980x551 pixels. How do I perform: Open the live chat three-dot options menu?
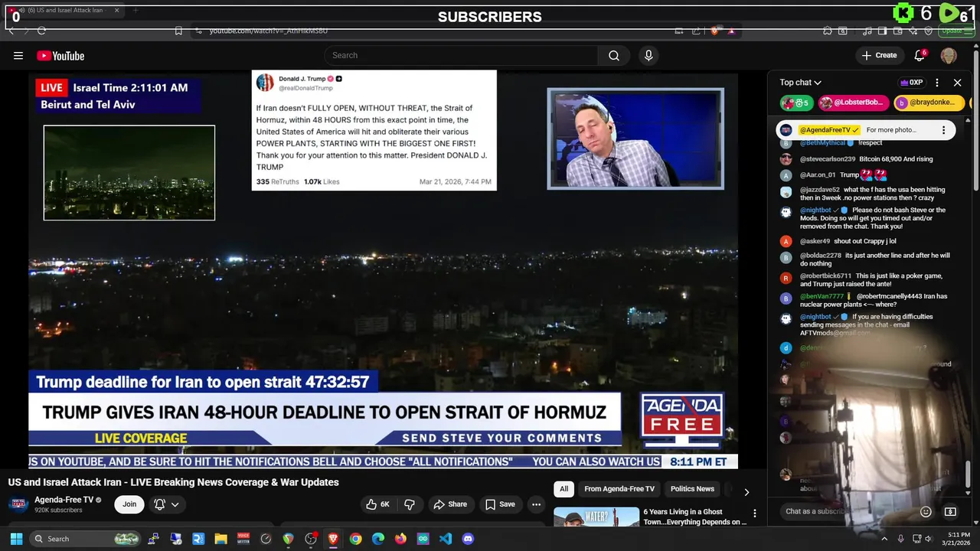click(937, 83)
